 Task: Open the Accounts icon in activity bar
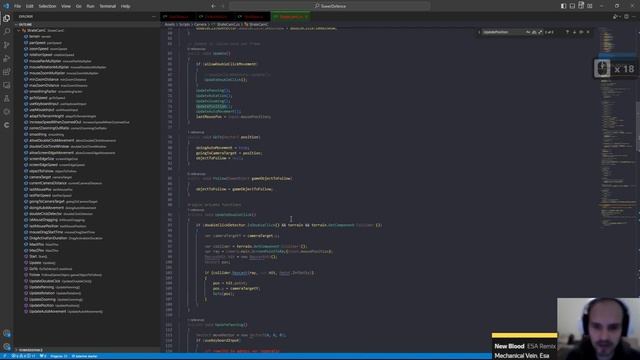tap(7, 334)
